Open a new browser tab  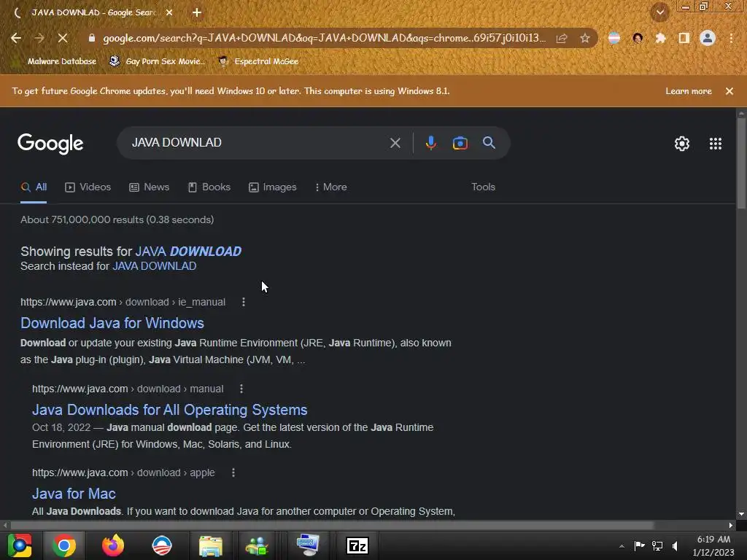[197, 12]
